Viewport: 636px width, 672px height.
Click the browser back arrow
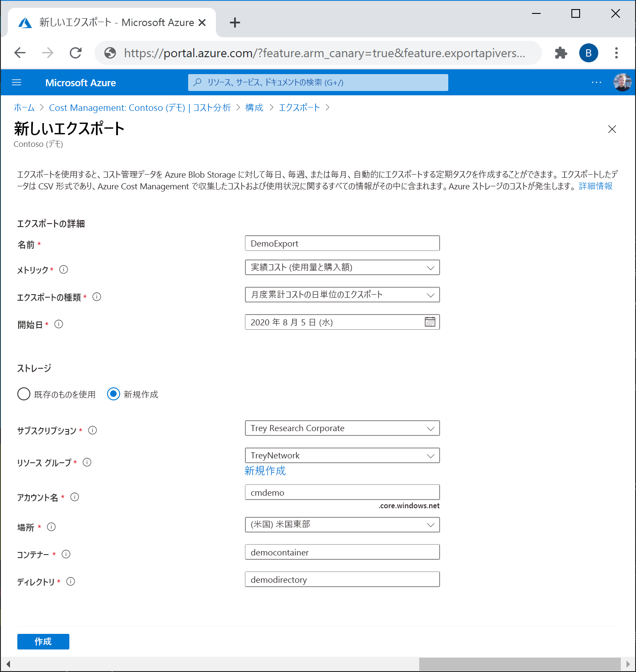pos(20,53)
